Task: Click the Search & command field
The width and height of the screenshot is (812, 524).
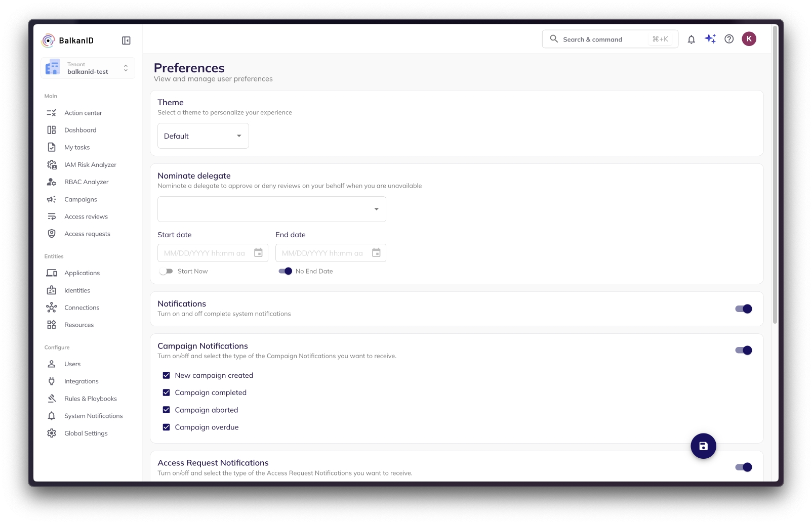Action: point(602,39)
